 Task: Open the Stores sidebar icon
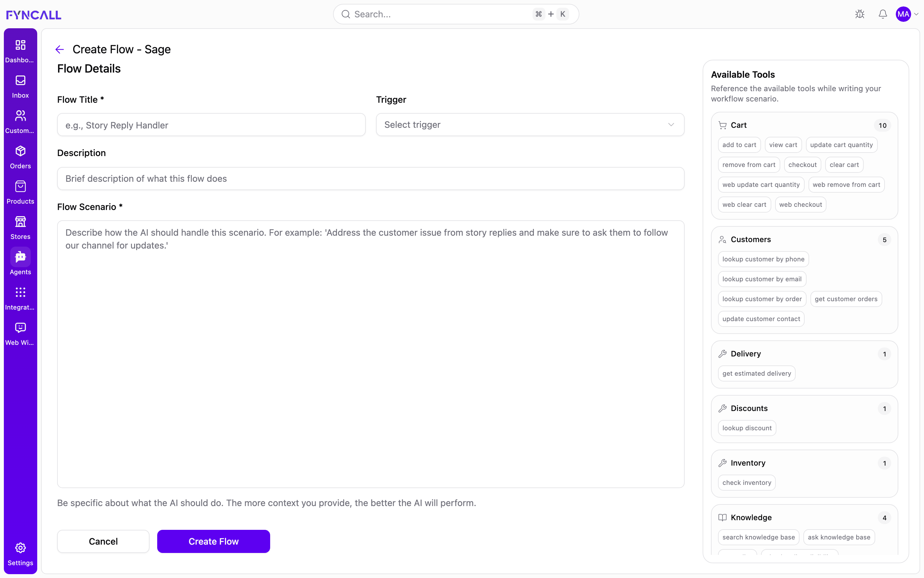point(20,222)
